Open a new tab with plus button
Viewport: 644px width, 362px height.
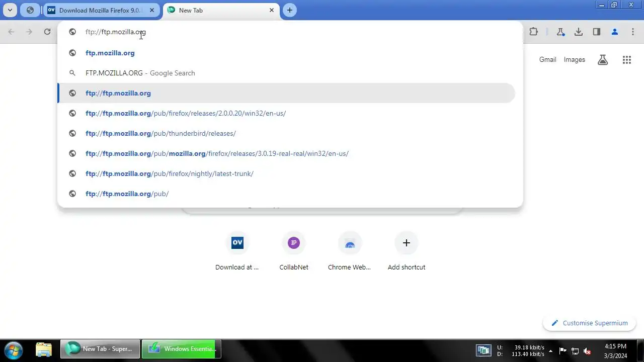(x=289, y=10)
